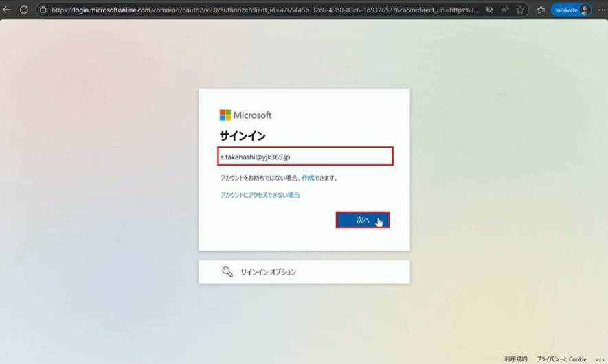The height and width of the screenshot is (364, 608).
Task: Click the site info lock icon
Action: click(x=43, y=10)
